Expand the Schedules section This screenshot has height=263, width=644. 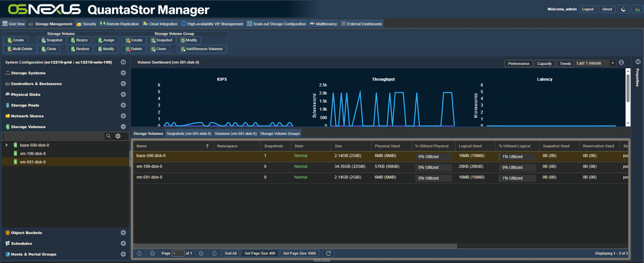[x=123, y=243]
